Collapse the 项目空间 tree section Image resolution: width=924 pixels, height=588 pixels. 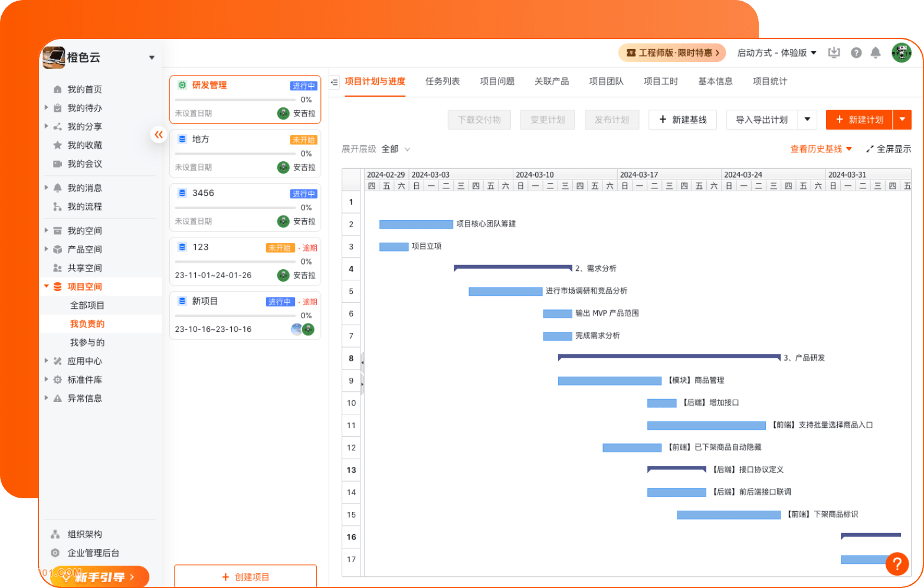tap(47, 286)
